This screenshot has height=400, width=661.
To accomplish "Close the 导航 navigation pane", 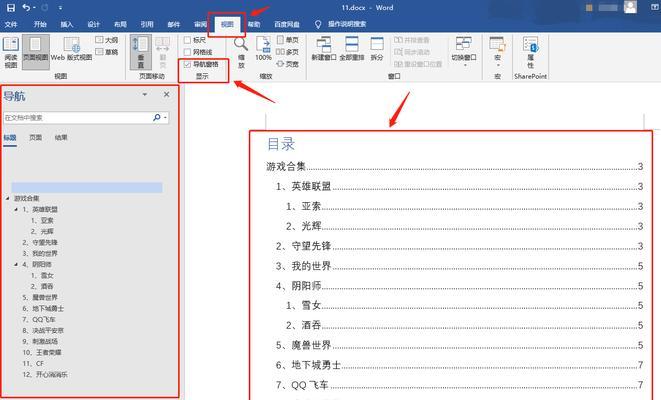I will click(167, 94).
